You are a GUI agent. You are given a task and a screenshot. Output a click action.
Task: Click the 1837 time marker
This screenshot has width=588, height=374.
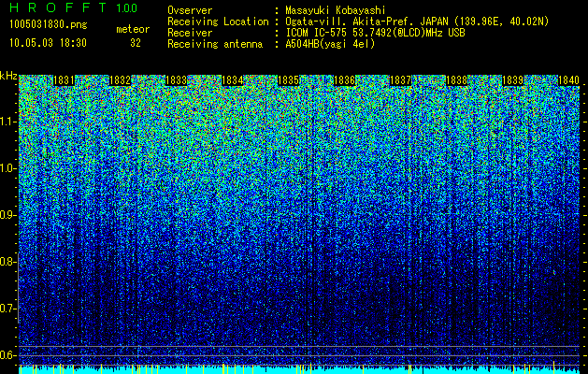(400, 80)
